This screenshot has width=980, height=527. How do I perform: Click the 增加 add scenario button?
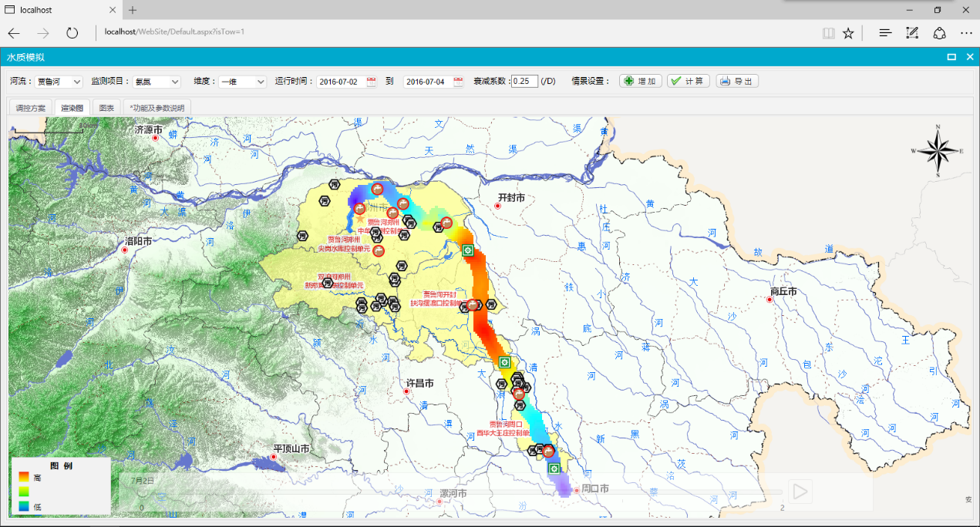(640, 81)
